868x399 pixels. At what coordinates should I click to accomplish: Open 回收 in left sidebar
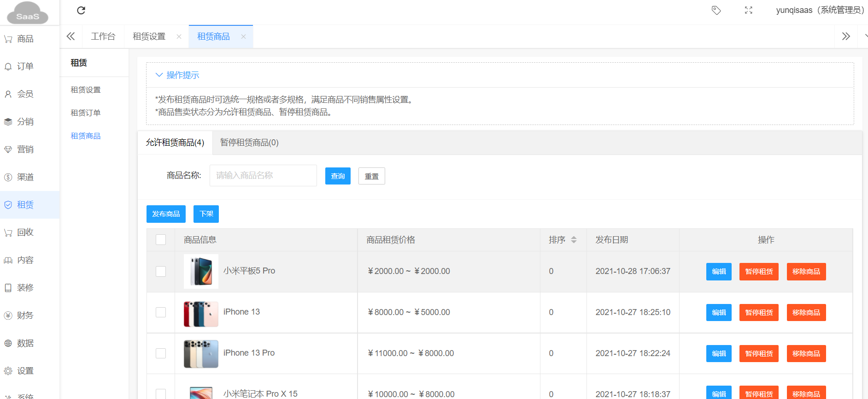point(29,232)
